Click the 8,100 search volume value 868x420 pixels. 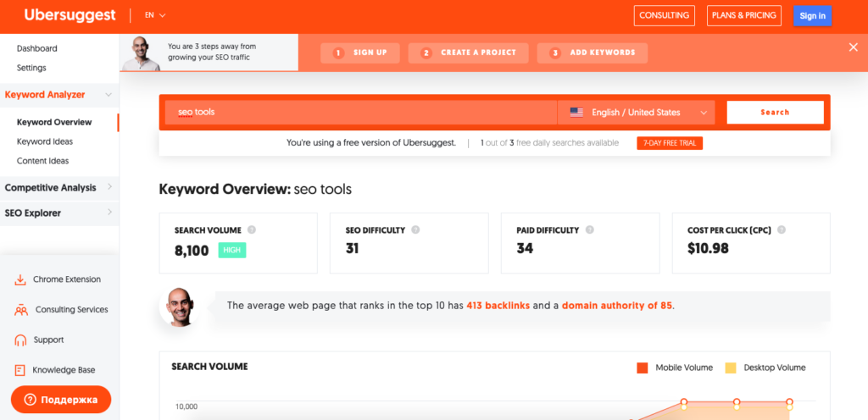(192, 251)
